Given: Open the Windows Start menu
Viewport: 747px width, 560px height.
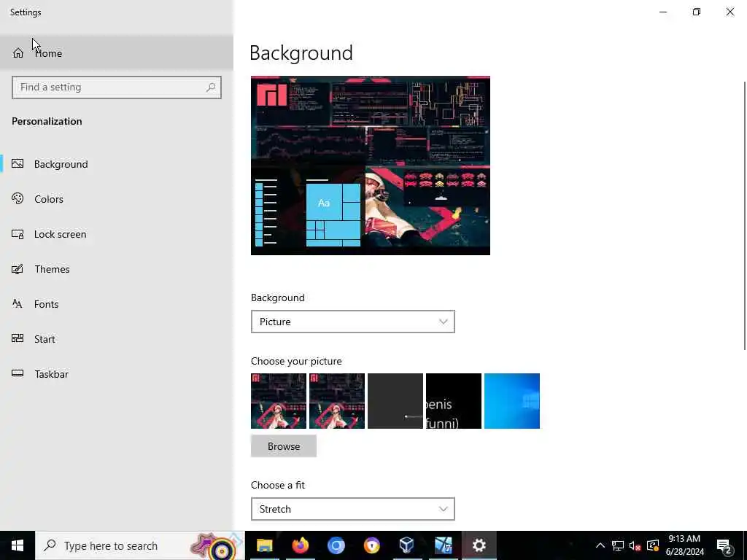Looking at the screenshot, I should pos(18,545).
